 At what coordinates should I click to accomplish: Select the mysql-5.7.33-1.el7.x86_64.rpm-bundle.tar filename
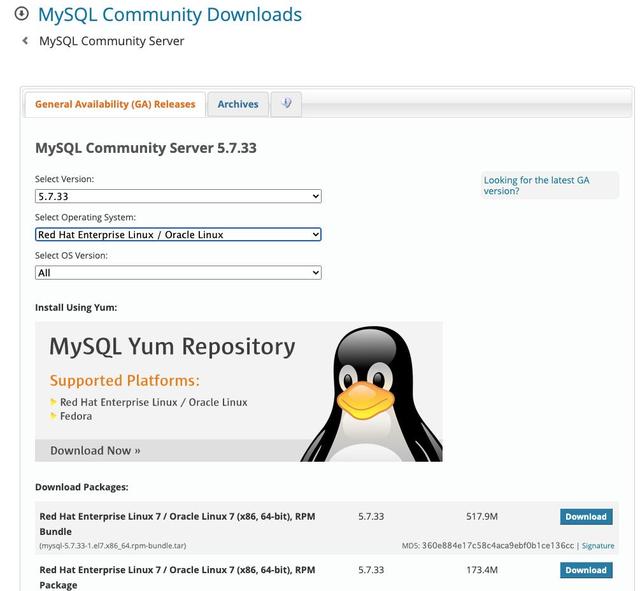113,546
